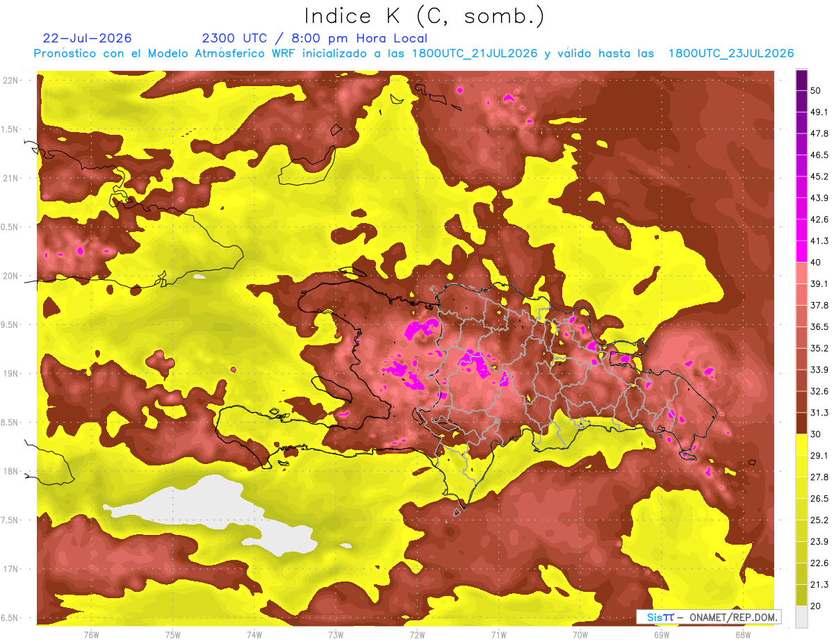Image resolution: width=834 pixels, height=644 pixels.
Task: Click the colorbar value 33.9
Action: point(819,370)
